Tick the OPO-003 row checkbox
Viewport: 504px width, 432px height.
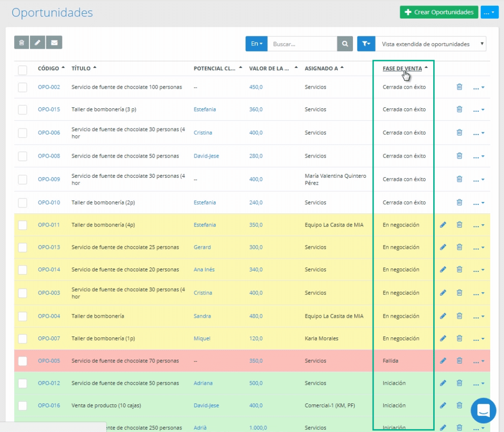[23, 293]
